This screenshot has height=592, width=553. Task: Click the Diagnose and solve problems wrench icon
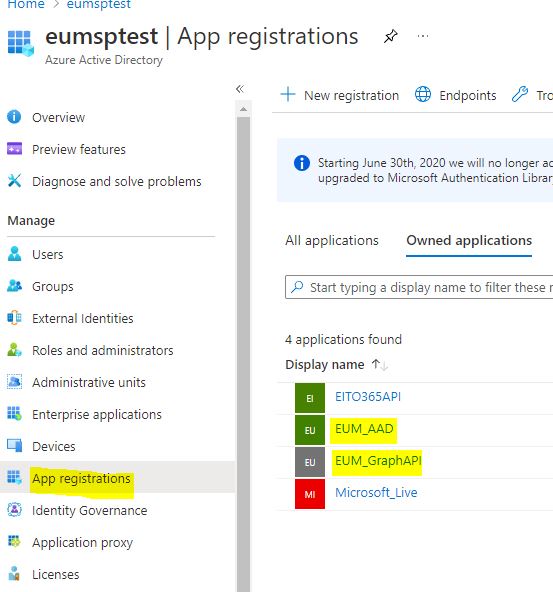[14, 181]
